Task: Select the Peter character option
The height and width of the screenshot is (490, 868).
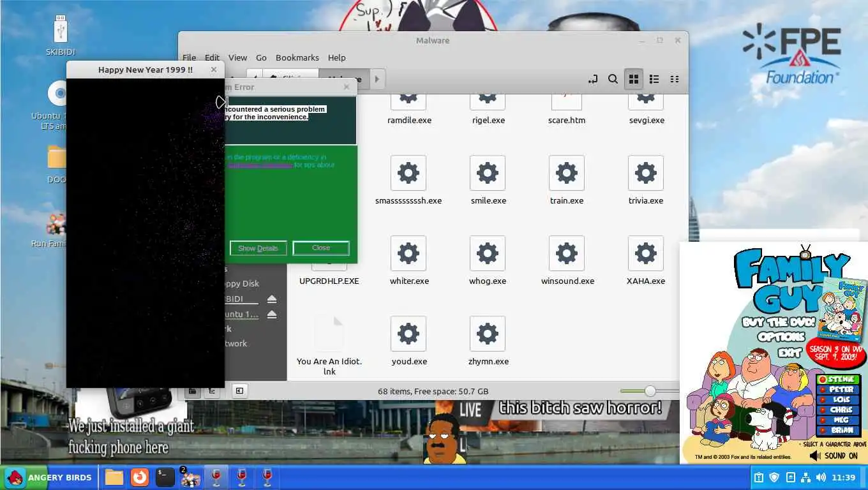Action: pyautogui.click(x=839, y=390)
